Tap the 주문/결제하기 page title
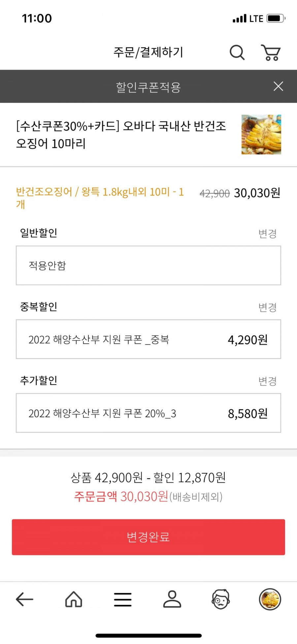The height and width of the screenshot is (644, 297). coord(148,52)
